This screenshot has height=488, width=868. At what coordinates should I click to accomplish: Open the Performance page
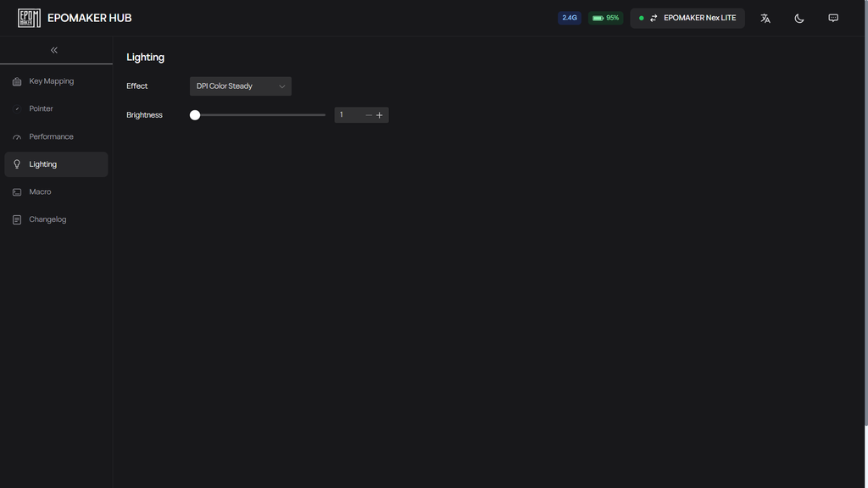click(x=56, y=136)
